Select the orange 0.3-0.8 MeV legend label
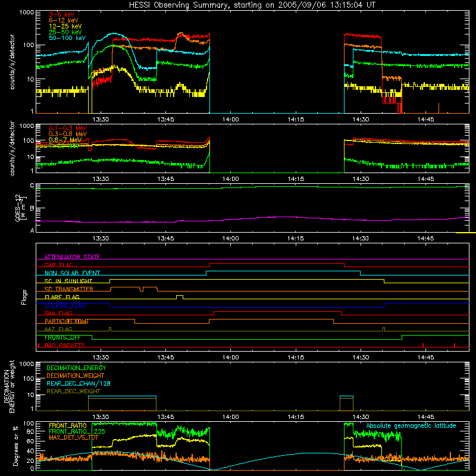 (68, 134)
